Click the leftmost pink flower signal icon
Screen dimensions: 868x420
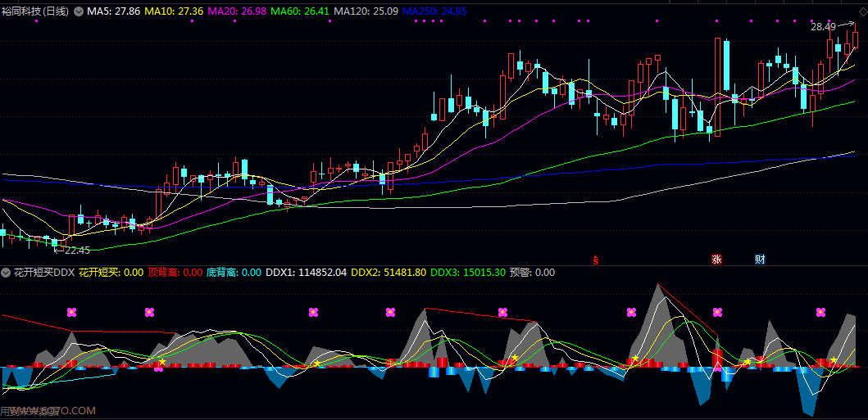click(71, 312)
